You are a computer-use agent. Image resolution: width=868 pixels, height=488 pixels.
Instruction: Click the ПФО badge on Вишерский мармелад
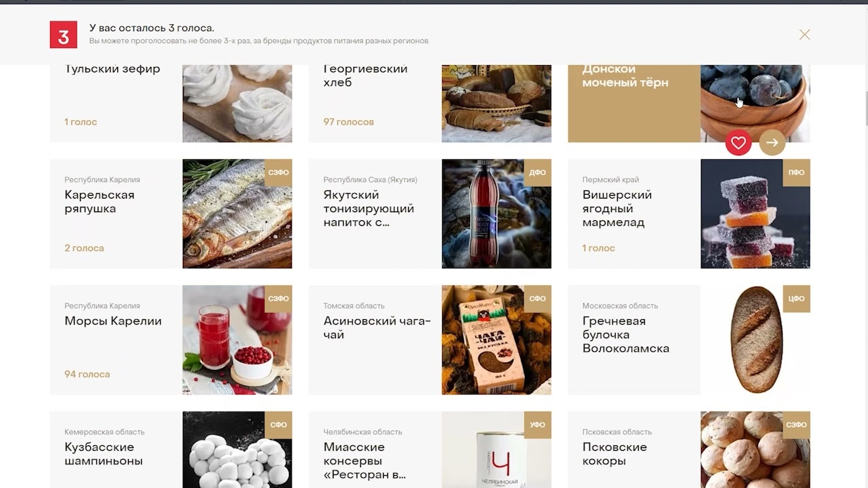tap(797, 173)
